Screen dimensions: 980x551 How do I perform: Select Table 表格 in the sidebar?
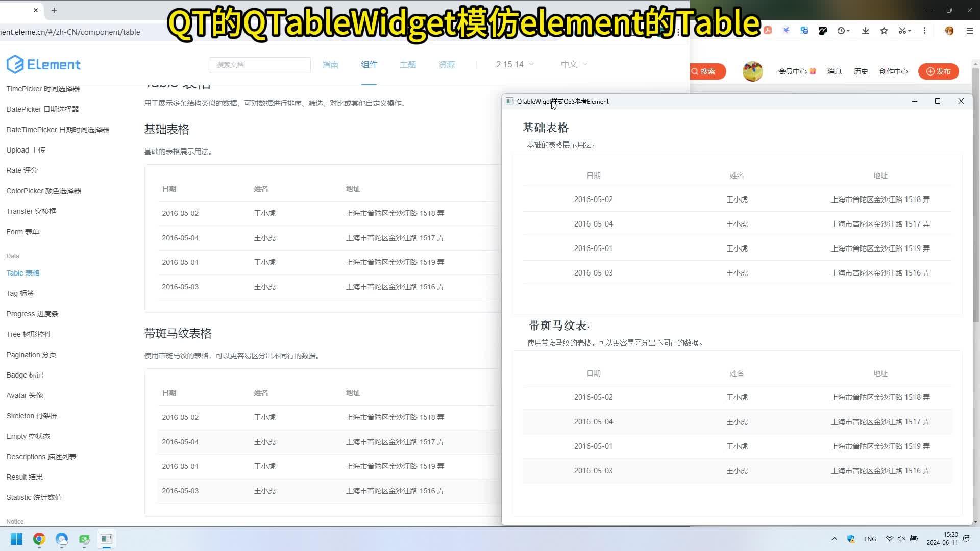click(23, 273)
